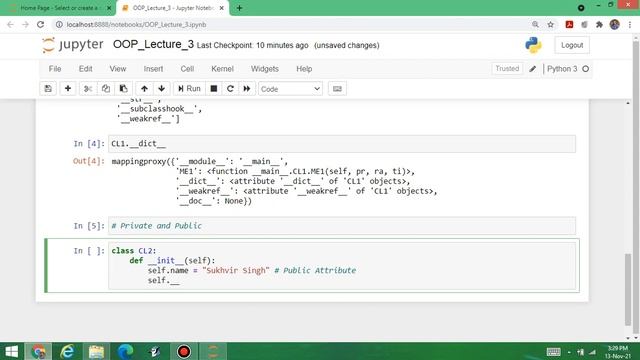Copy selected cells icon
Image resolution: width=640 pixels, height=360 pixels.
pyautogui.click(x=106, y=89)
